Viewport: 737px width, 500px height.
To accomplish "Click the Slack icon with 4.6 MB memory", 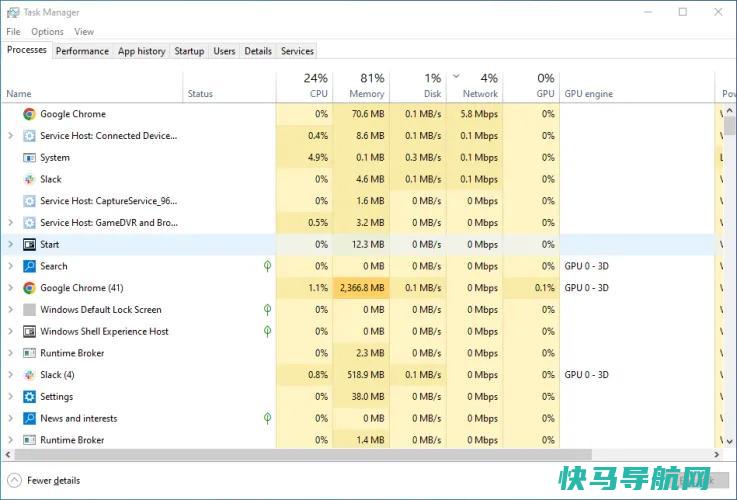I will click(x=29, y=179).
